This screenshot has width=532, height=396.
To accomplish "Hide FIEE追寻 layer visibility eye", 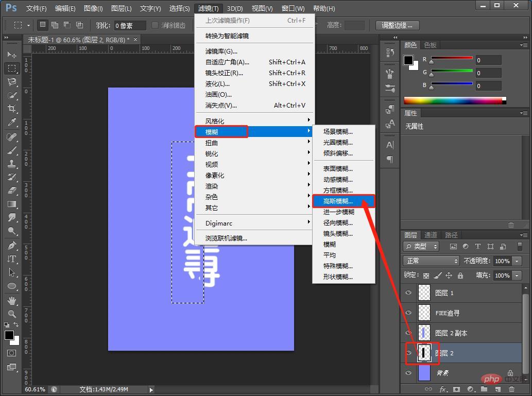I will 408,313.
